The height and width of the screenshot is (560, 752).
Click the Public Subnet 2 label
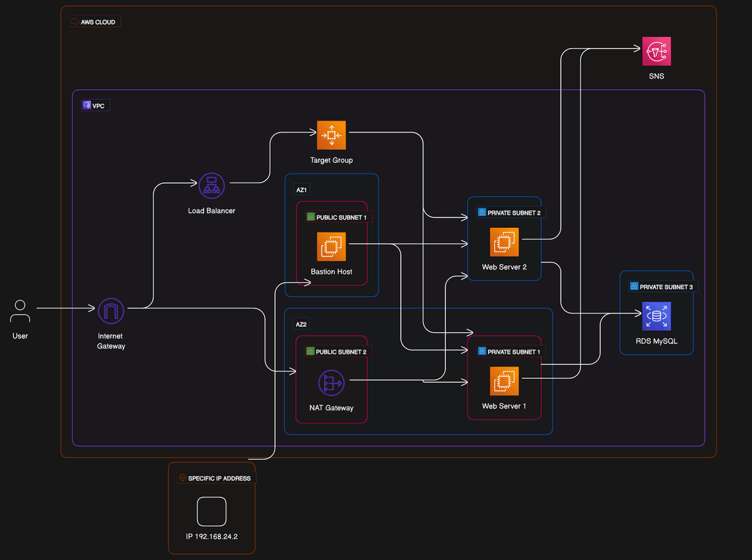pyautogui.click(x=336, y=352)
